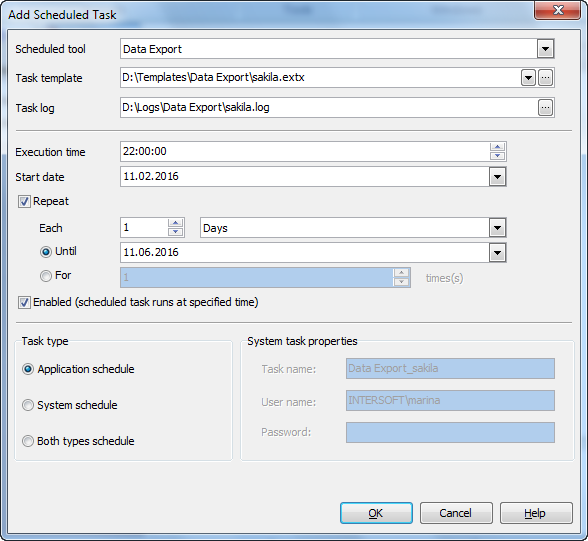Viewport: 588px width, 541px height.
Task: Select the For radio button
Action: point(46,276)
